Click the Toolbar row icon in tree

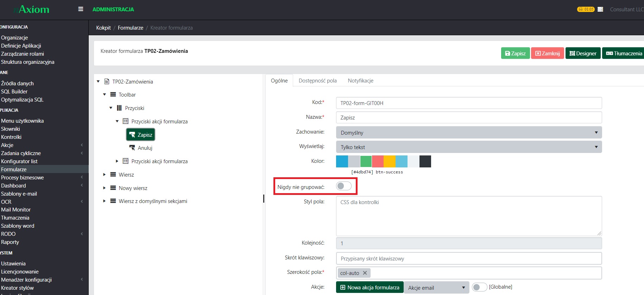coord(113,94)
